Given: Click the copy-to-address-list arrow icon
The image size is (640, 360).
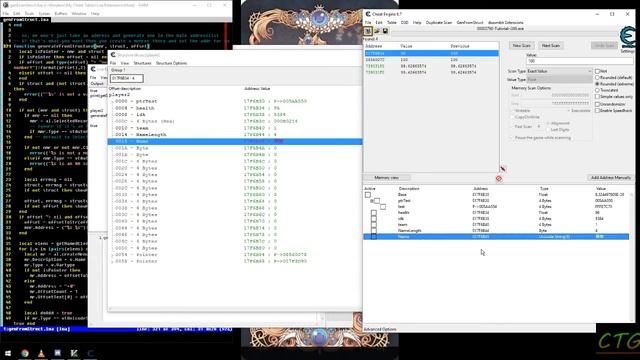Looking at the screenshot, I should pyautogui.click(x=503, y=169).
